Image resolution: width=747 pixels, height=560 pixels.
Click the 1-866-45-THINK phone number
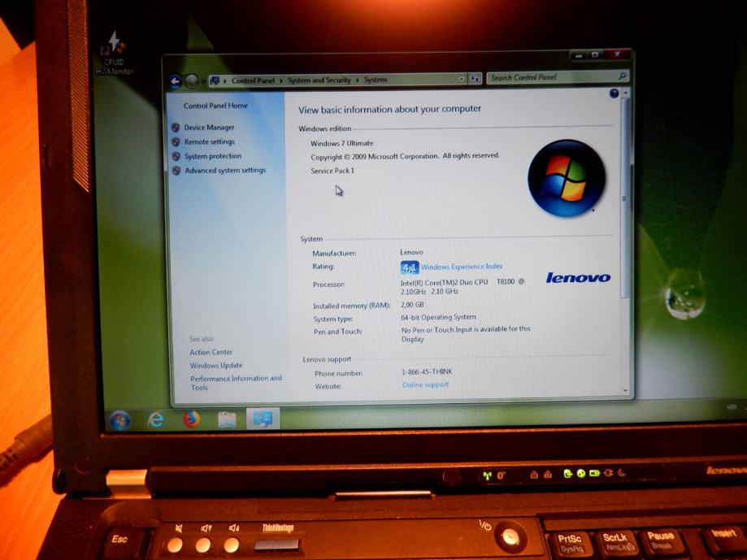click(x=428, y=372)
